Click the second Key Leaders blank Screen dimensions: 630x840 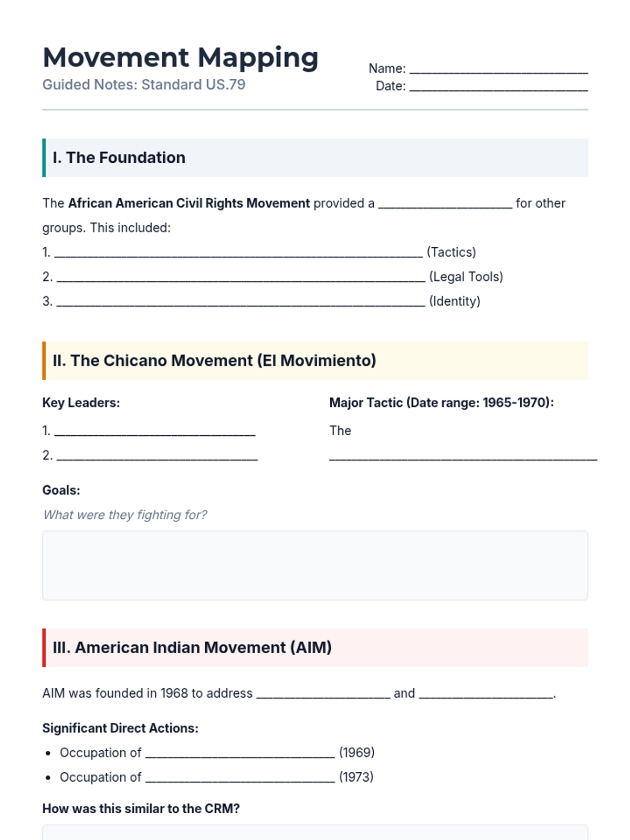coord(157,457)
